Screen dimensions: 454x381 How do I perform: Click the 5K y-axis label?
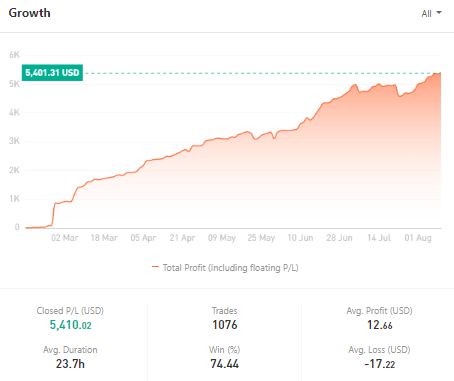(x=14, y=84)
